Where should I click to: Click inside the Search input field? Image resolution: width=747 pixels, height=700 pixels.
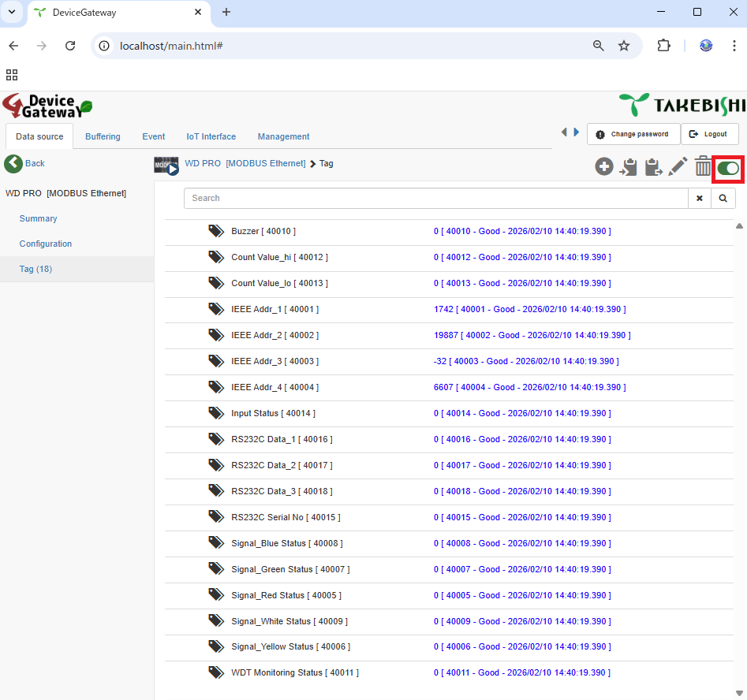coord(434,198)
